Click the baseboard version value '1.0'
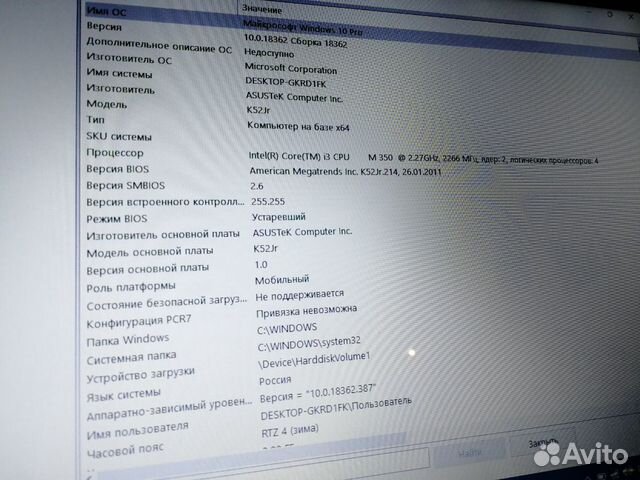 click(x=261, y=264)
